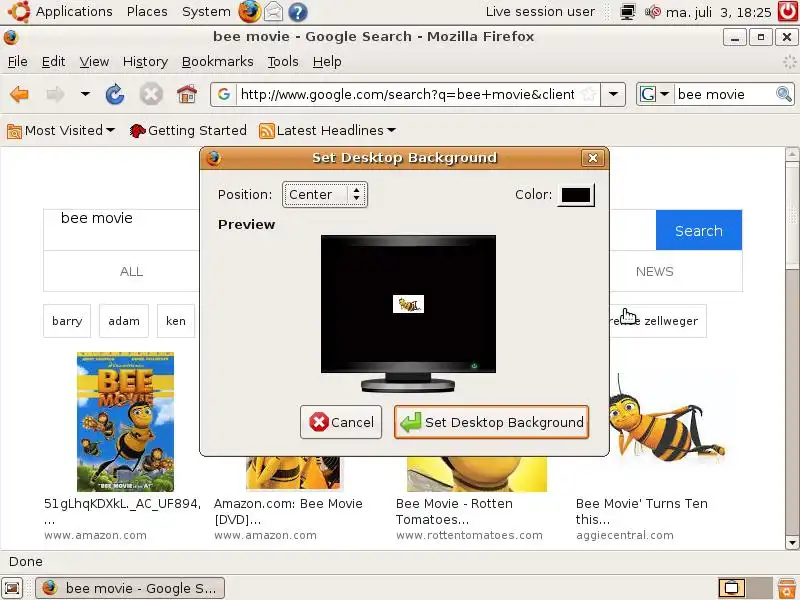Click the red power shutdown icon
800x600 pixels.
coord(788,11)
